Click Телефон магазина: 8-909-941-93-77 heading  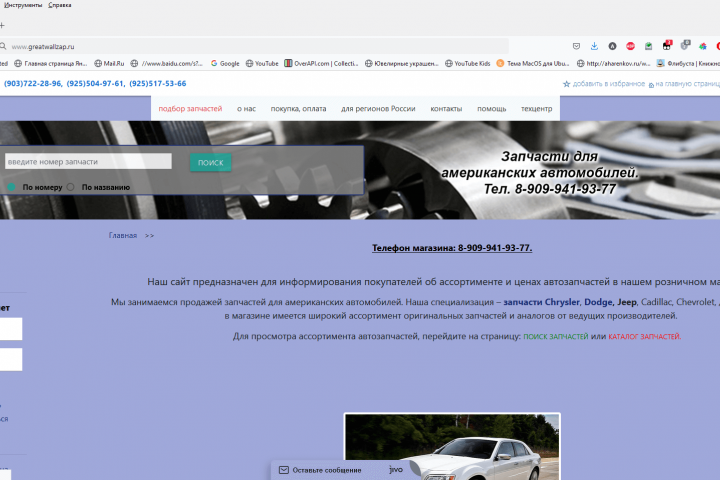point(452,248)
